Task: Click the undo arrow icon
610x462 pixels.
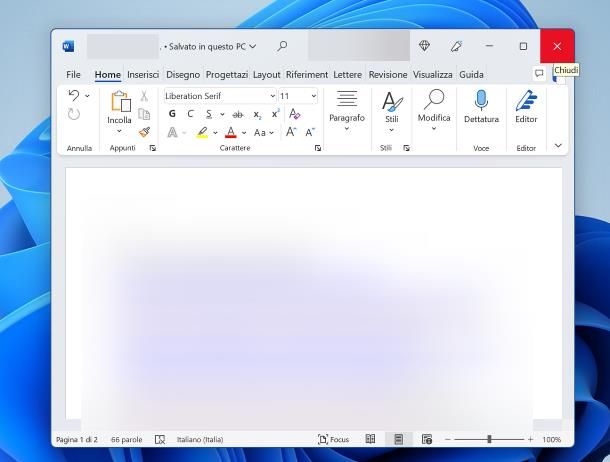Action: tap(74, 96)
